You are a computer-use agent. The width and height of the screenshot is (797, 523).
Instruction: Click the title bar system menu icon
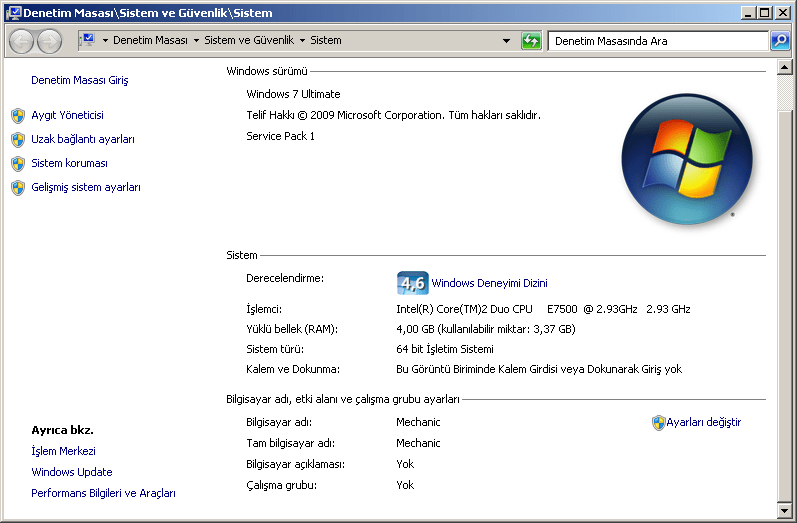pyautogui.click(x=14, y=13)
